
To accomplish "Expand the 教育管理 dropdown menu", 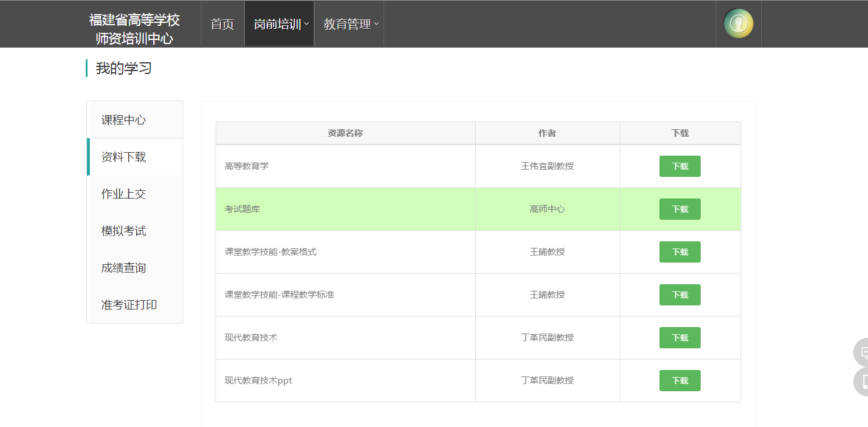I will pos(350,24).
